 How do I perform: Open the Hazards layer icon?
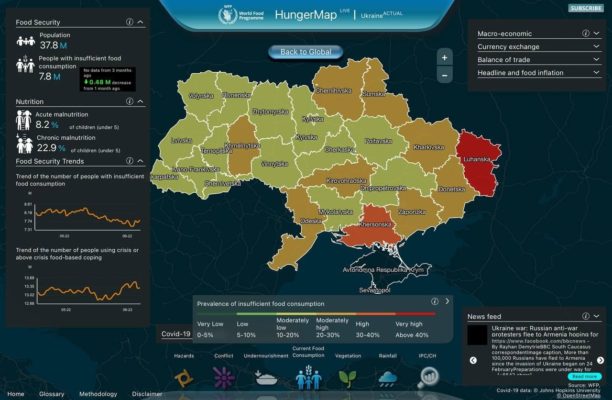(x=183, y=378)
